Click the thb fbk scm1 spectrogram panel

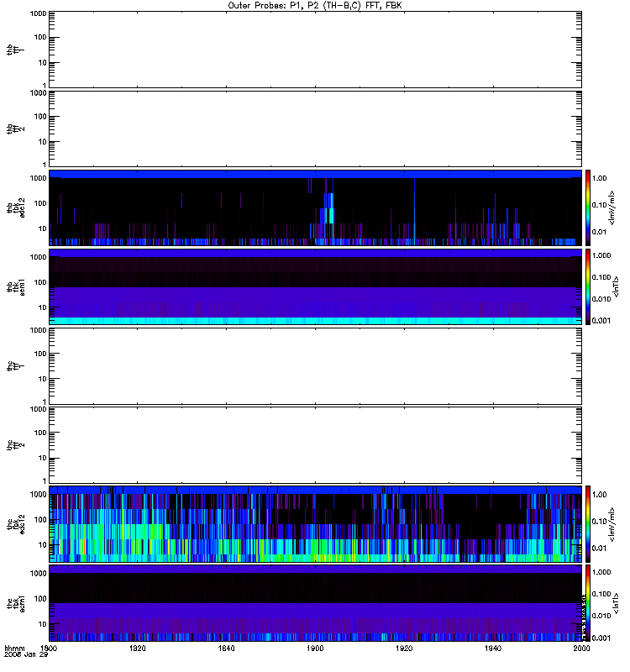click(x=316, y=286)
